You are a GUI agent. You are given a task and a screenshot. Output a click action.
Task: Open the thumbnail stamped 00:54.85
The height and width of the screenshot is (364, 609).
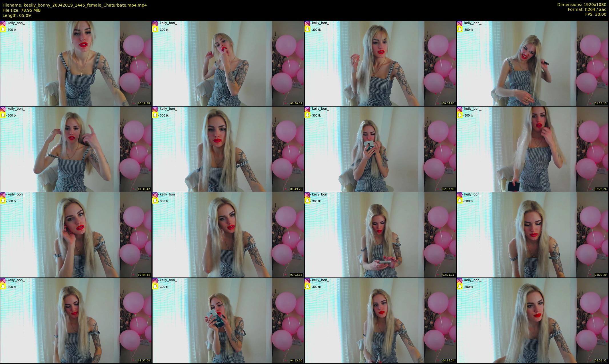click(x=380, y=63)
